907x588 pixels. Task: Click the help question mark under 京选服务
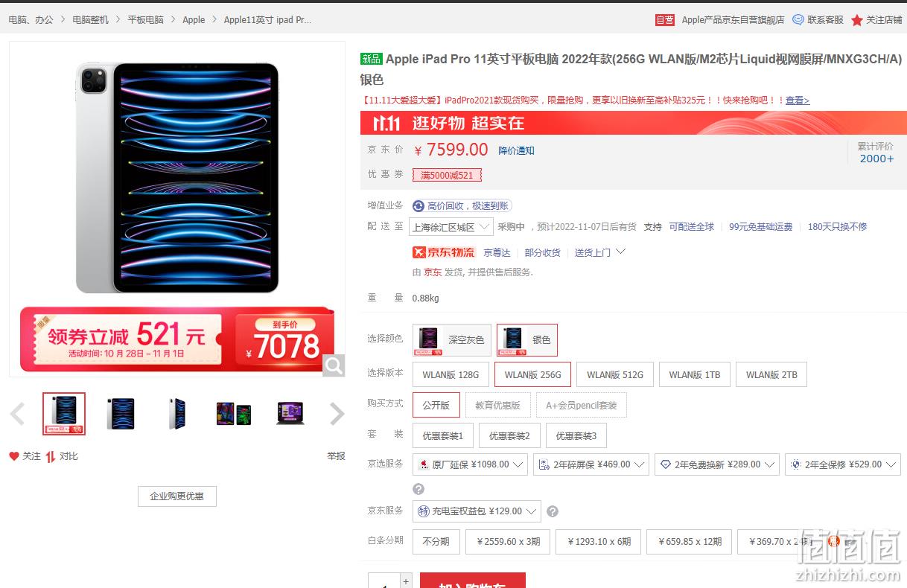tap(419, 489)
